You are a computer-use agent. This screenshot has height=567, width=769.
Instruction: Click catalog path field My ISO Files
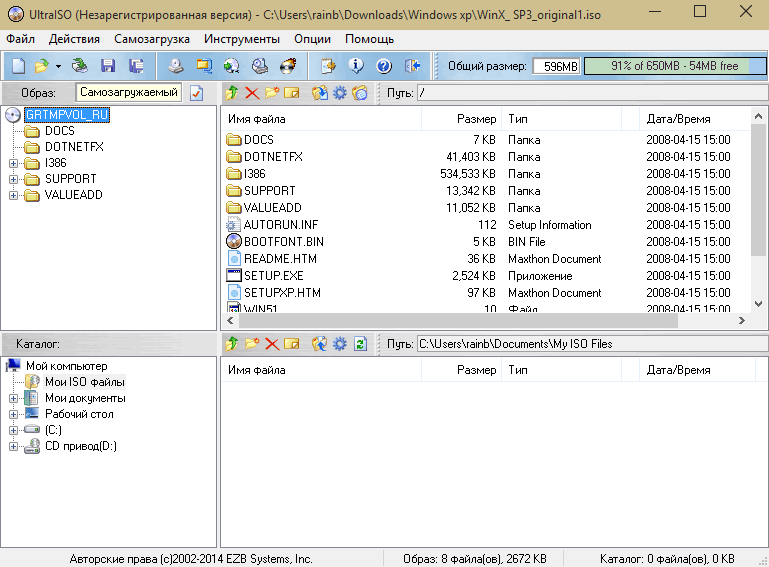coord(592,344)
